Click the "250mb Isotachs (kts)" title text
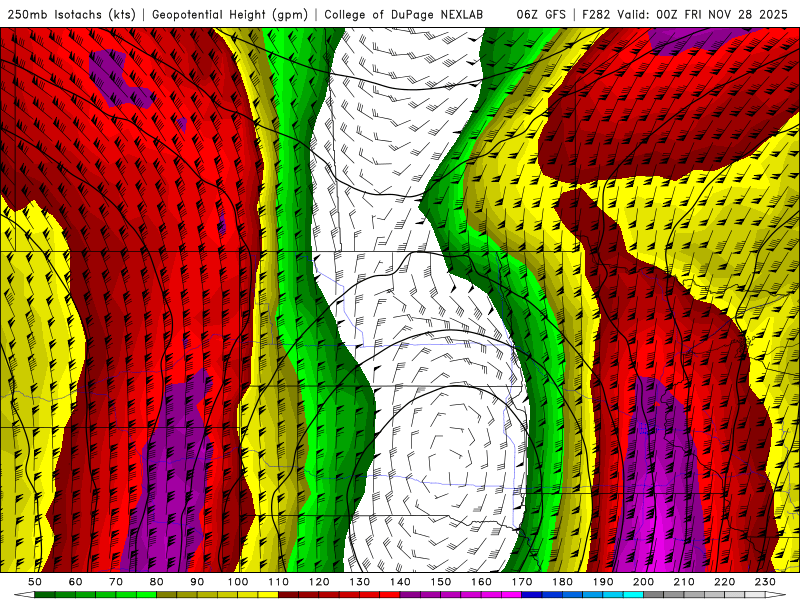The width and height of the screenshot is (800, 600). click(x=71, y=15)
